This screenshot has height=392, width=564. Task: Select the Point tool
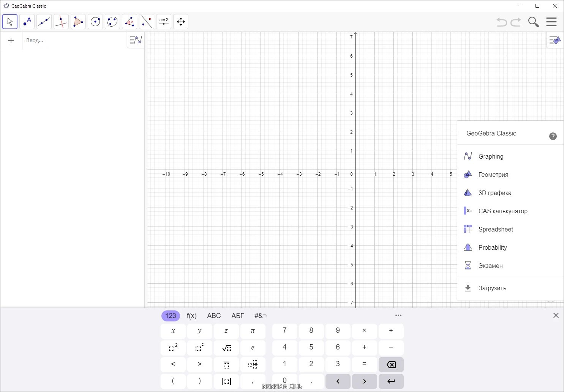click(x=27, y=22)
